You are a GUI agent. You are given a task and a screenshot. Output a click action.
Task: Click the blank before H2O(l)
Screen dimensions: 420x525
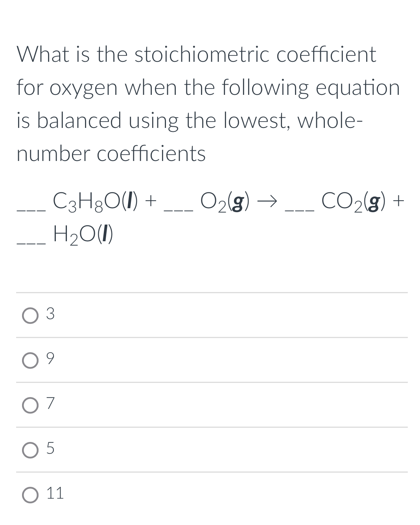coord(31,240)
